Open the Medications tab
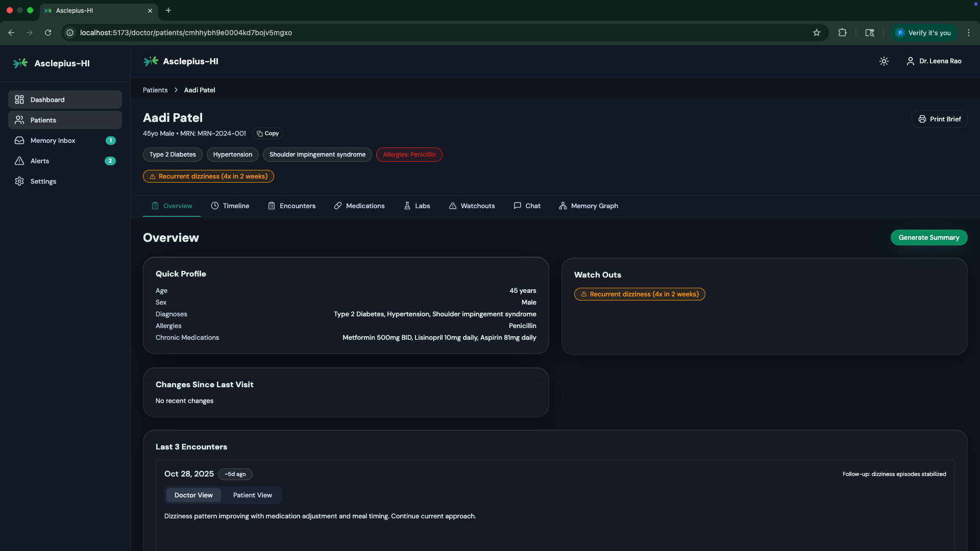Image resolution: width=980 pixels, height=551 pixels. pos(359,206)
